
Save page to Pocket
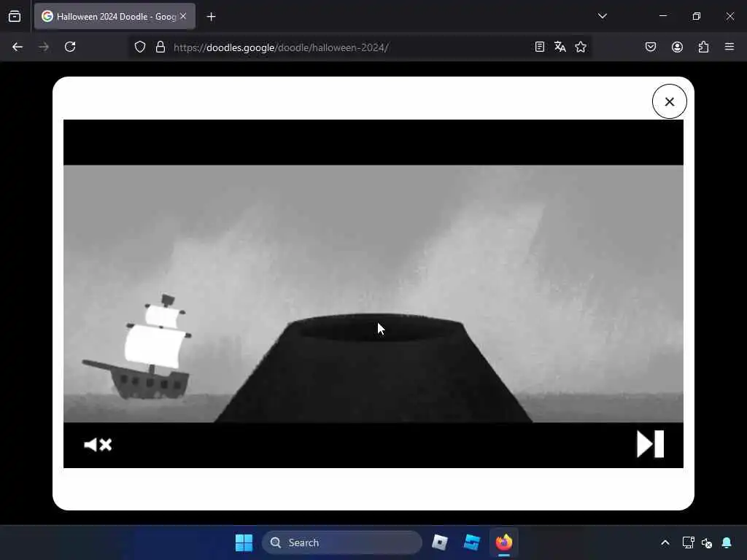(x=650, y=47)
